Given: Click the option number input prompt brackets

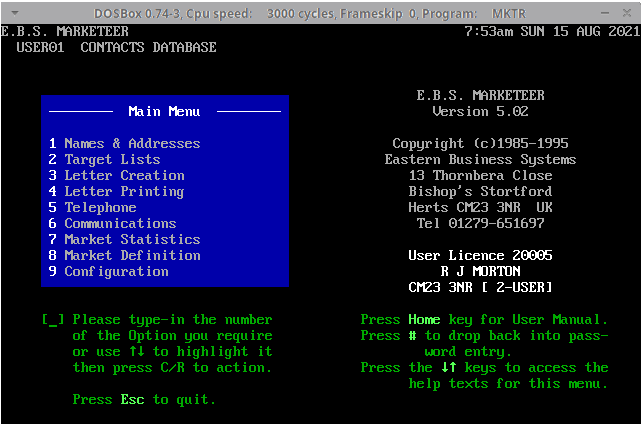Looking at the screenshot, I should (x=53, y=319).
